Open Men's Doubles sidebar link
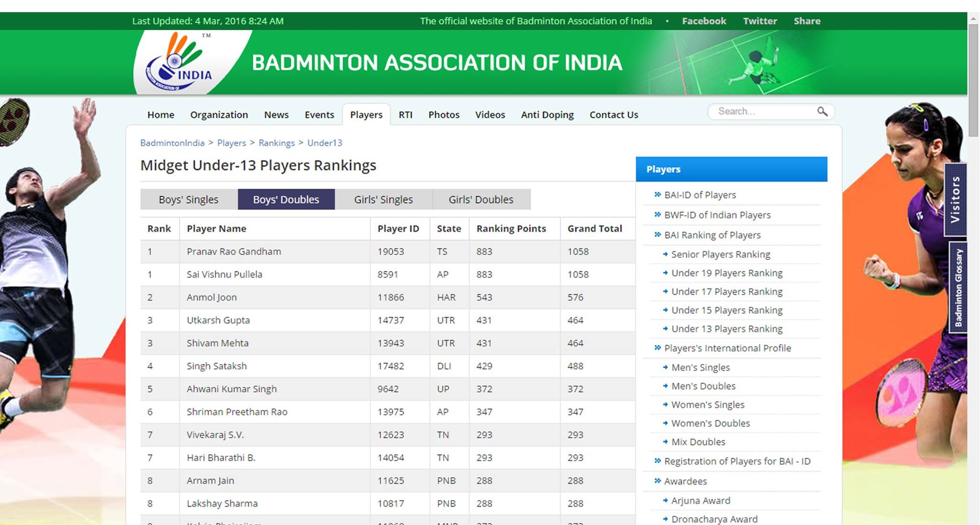980x525 pixels. pyautogui.click(x=703, y=386)
